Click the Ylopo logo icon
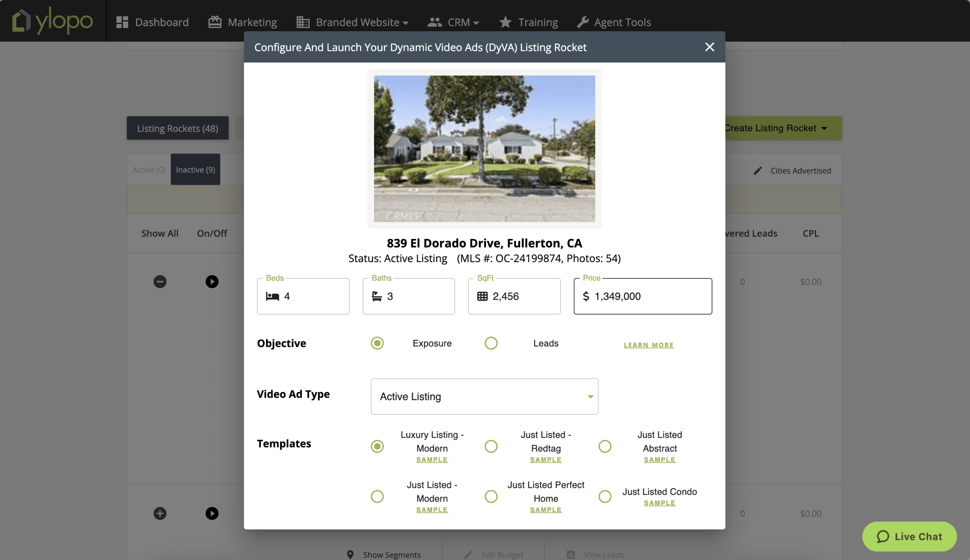This screenshot has width=970, height=560. click(x=21, y=21)
